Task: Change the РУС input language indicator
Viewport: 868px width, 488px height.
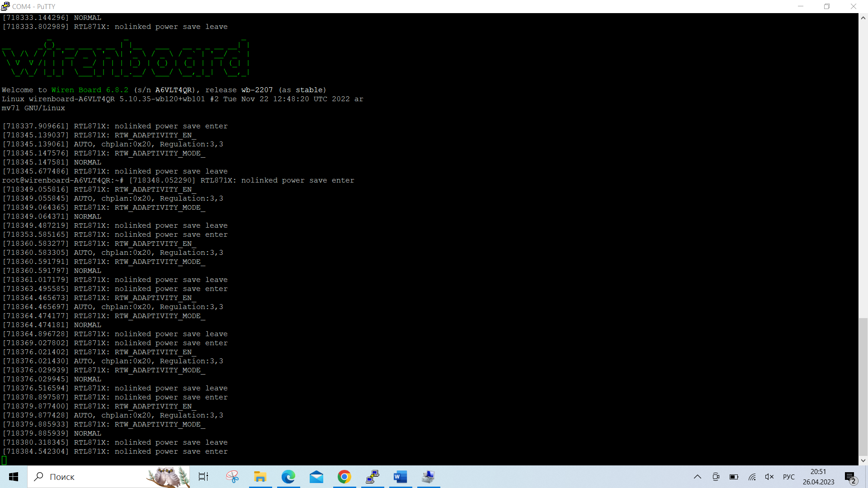Action: coord(789,477)
